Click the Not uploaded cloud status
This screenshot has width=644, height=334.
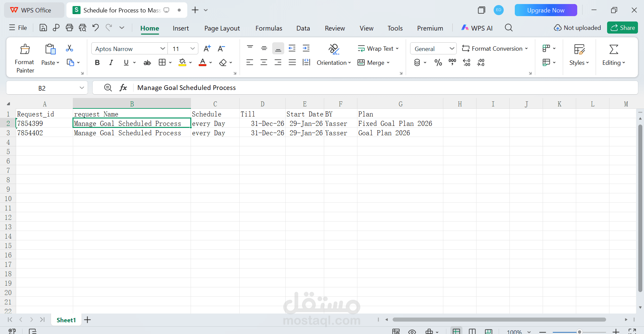(577, 28)
